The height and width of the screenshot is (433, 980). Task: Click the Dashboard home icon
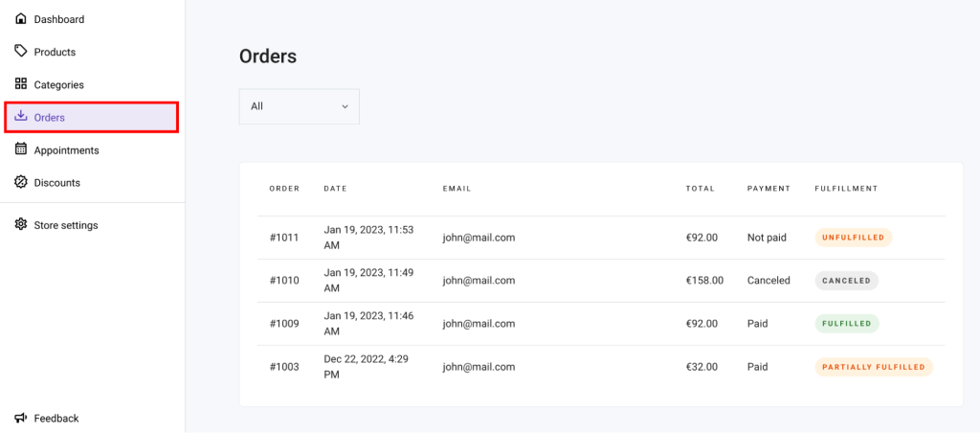[x=21, y=19]
